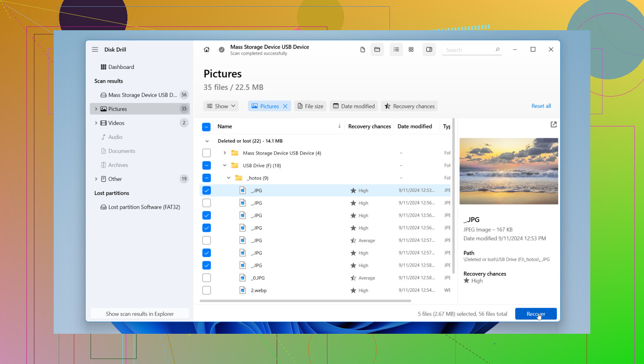Click the 2.webp file icon

(242, 290)
